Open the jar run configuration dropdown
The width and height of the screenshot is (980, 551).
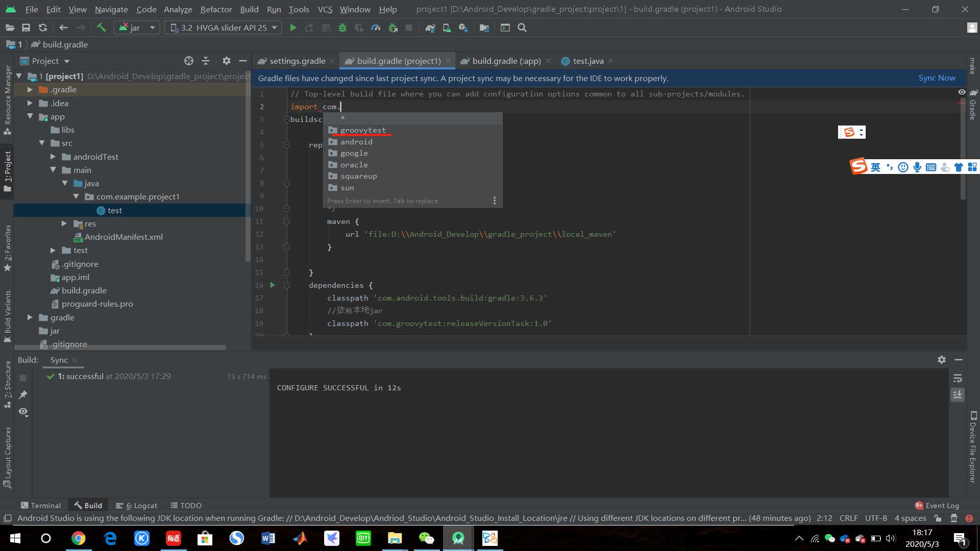tap(136, 28)
